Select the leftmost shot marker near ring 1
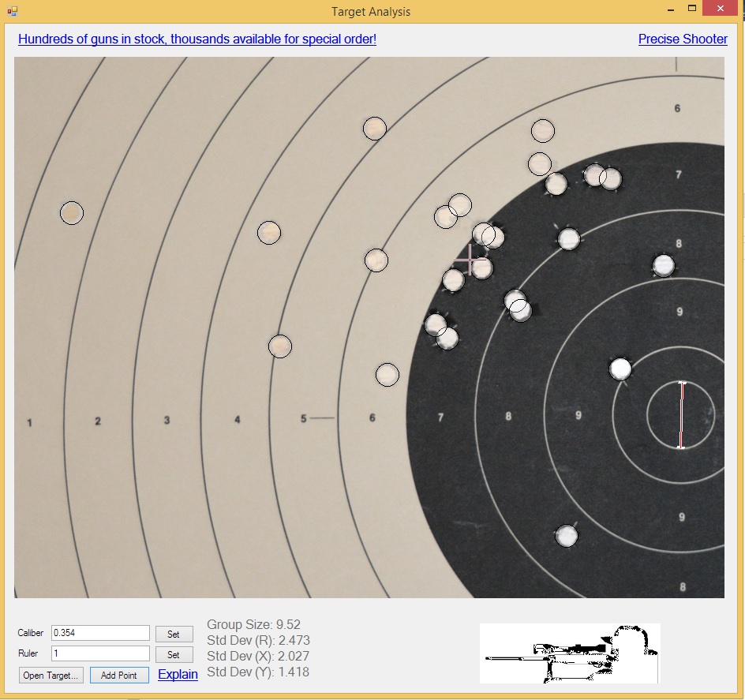Screen dimensions: 745x700 pos(72,213)
